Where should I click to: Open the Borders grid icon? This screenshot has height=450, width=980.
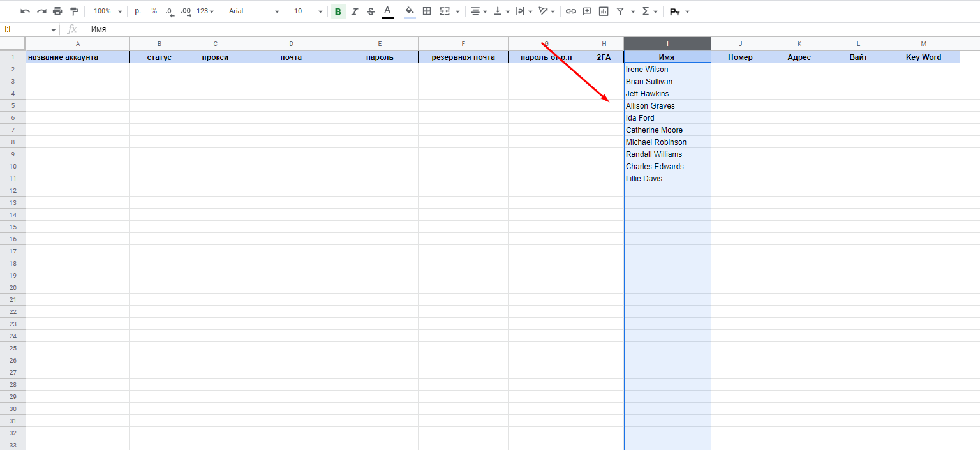pos(427,11)
